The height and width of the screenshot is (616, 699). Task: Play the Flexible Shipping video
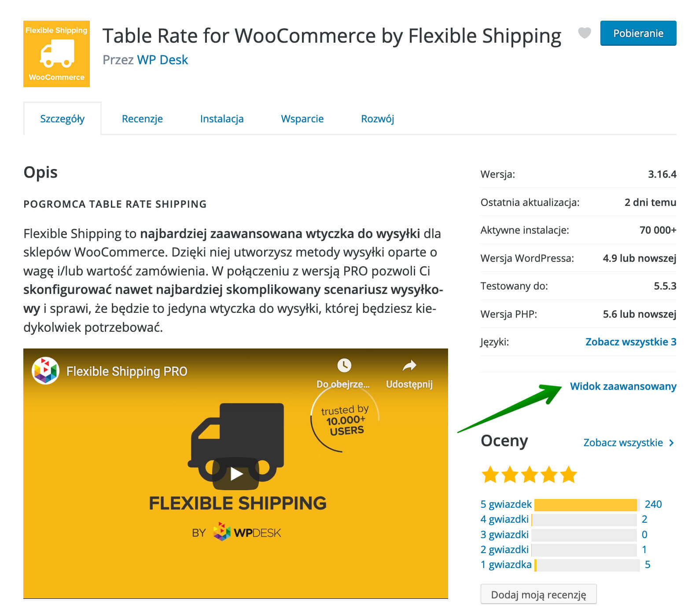tap(236, 473)
